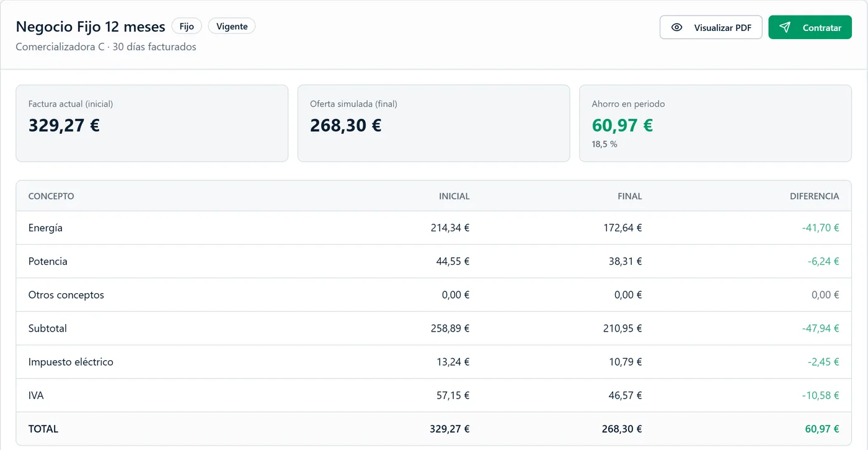Click Subtotal initial value 258,89 €
Viewport: 868px width, 450px height.
click(x=450, y=329)
